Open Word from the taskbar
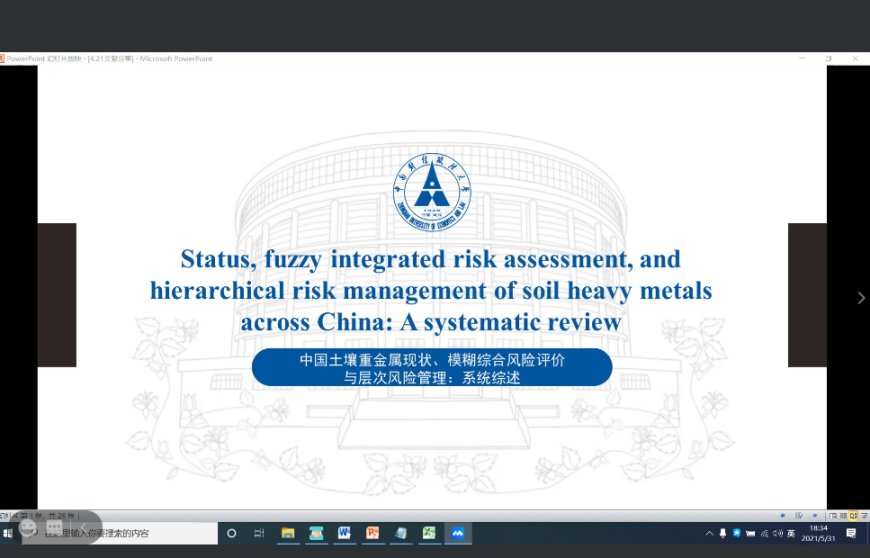 344,533
